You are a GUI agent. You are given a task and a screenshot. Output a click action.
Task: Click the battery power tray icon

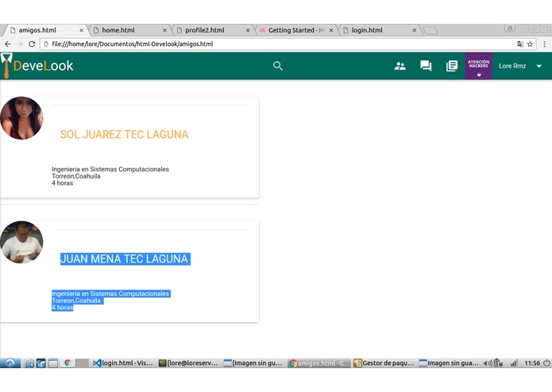point(498,363)
